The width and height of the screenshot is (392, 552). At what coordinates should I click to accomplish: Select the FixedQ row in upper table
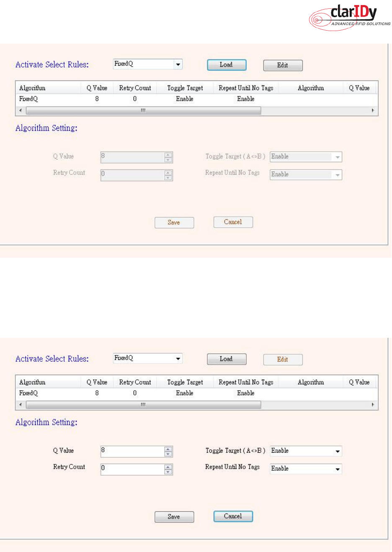(196, 99)
